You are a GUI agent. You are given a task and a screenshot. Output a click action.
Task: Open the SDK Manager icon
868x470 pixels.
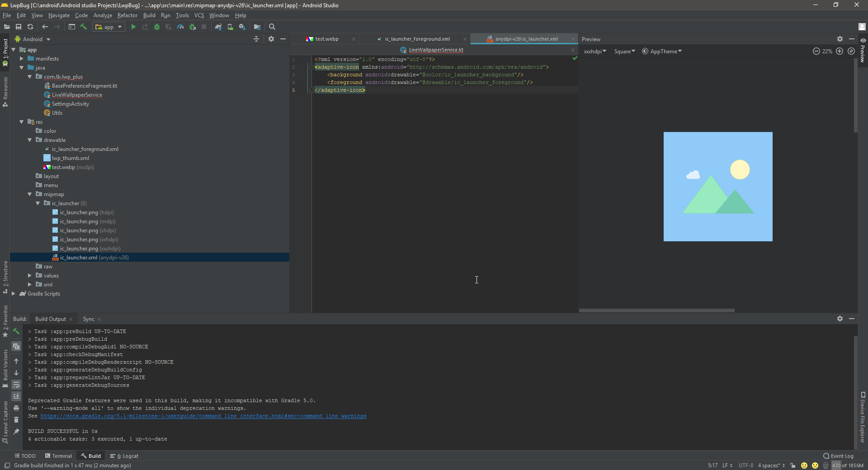242,27
